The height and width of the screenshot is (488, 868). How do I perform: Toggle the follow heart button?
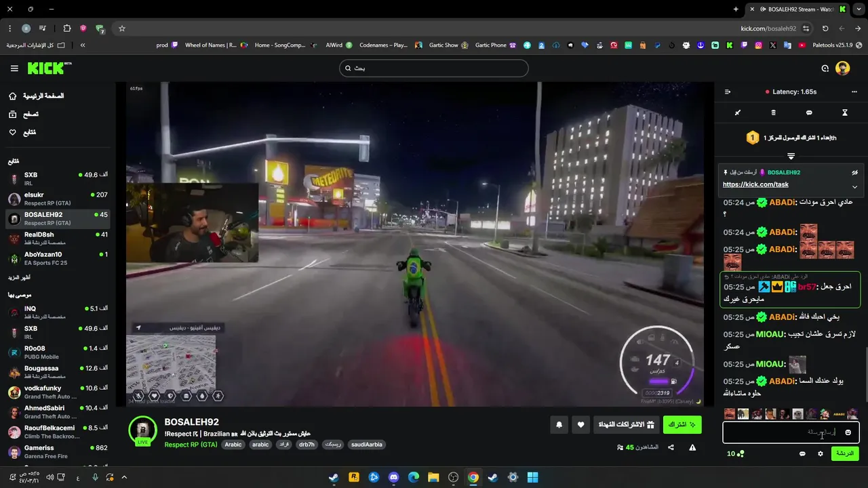580,425
